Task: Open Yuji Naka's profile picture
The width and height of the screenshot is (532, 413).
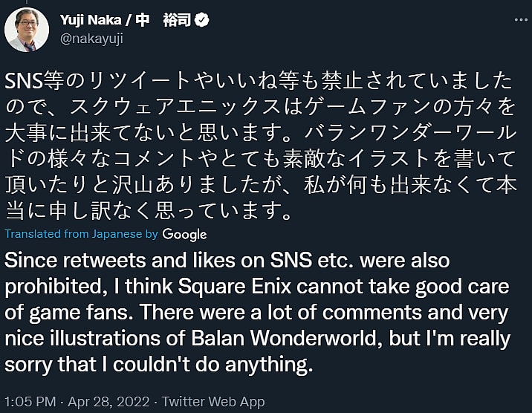Action: [27, 30]
